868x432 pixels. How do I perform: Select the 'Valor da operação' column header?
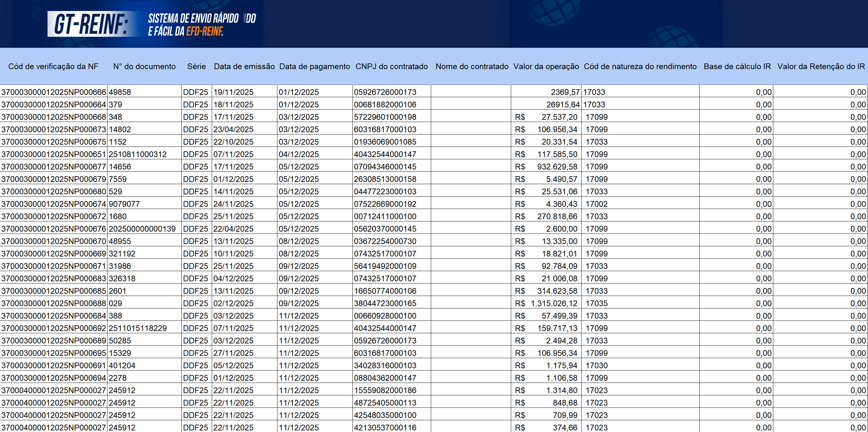546,66
